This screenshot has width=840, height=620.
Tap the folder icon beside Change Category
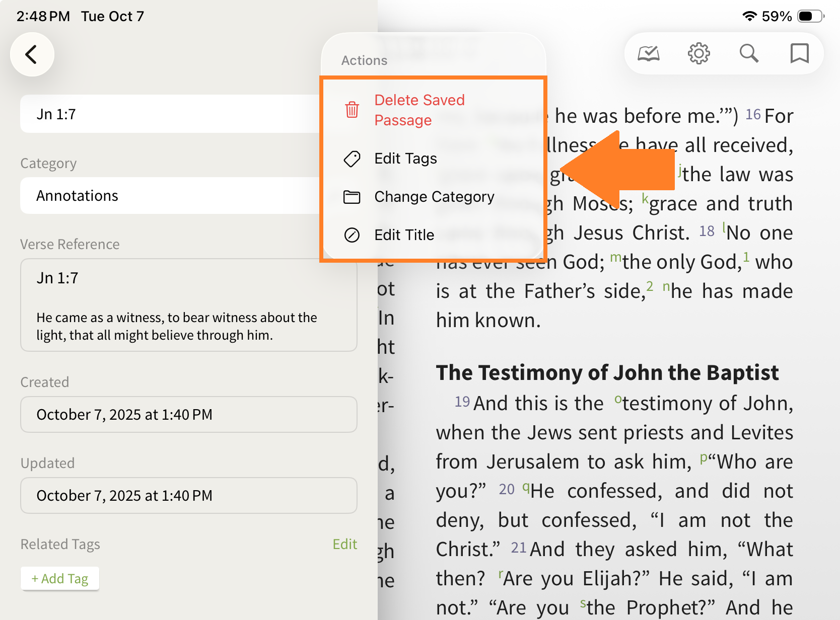(352, 197)
